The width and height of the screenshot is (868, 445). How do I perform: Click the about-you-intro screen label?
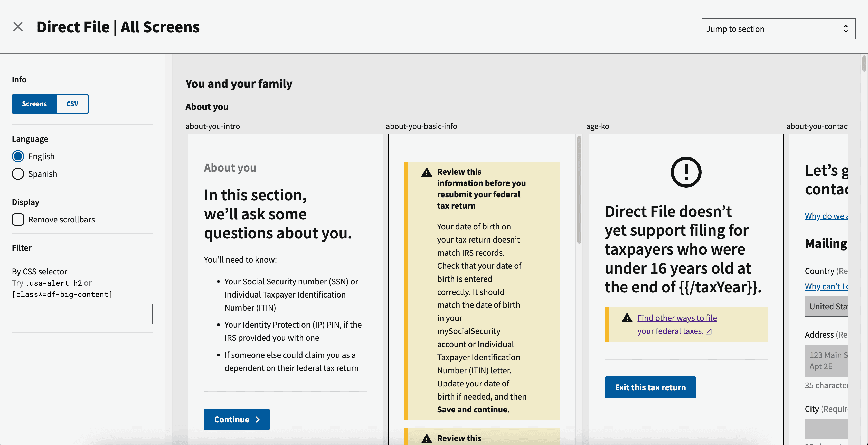pyautogui.click(x=213, y=126)
